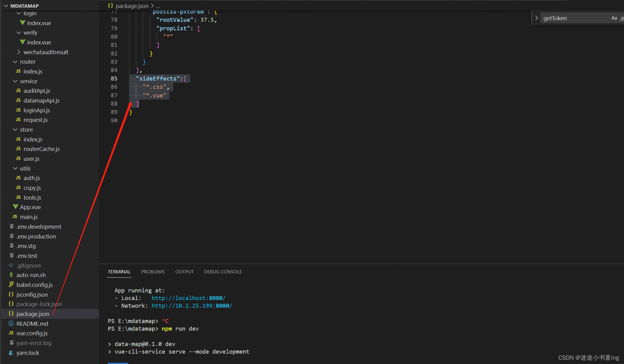Open jsconfig.json file
Image resolution: width=624 pixels, height=364 pixels.
pos(32,295)
